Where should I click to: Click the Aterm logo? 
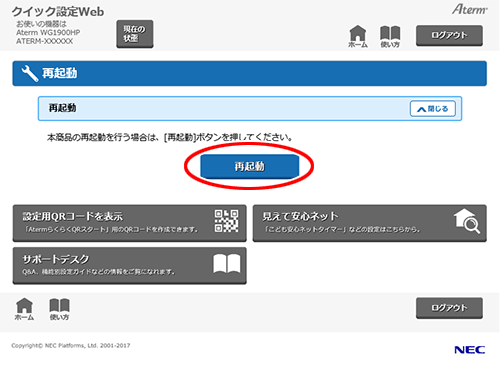coord(469,9)
